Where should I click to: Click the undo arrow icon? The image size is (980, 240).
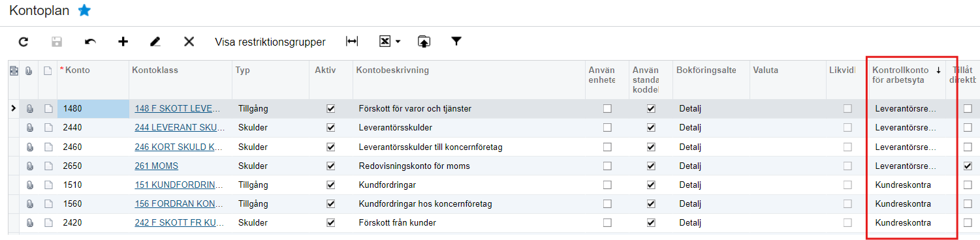90,42
